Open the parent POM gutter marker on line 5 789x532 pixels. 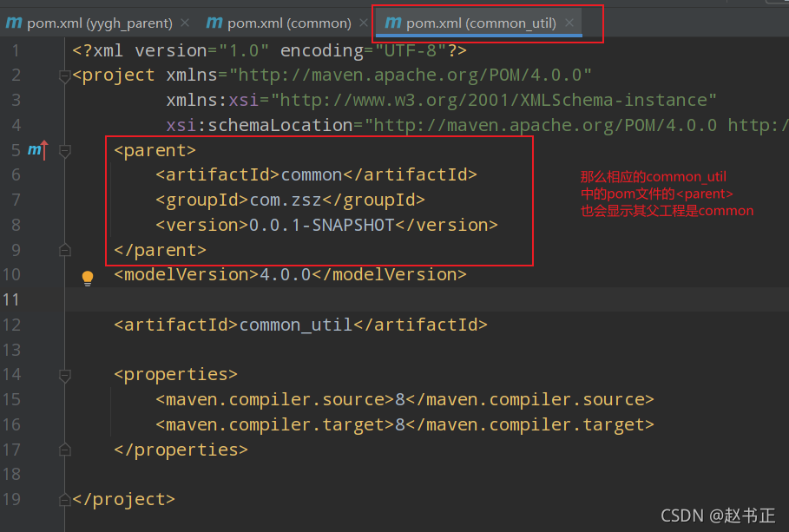37,150
